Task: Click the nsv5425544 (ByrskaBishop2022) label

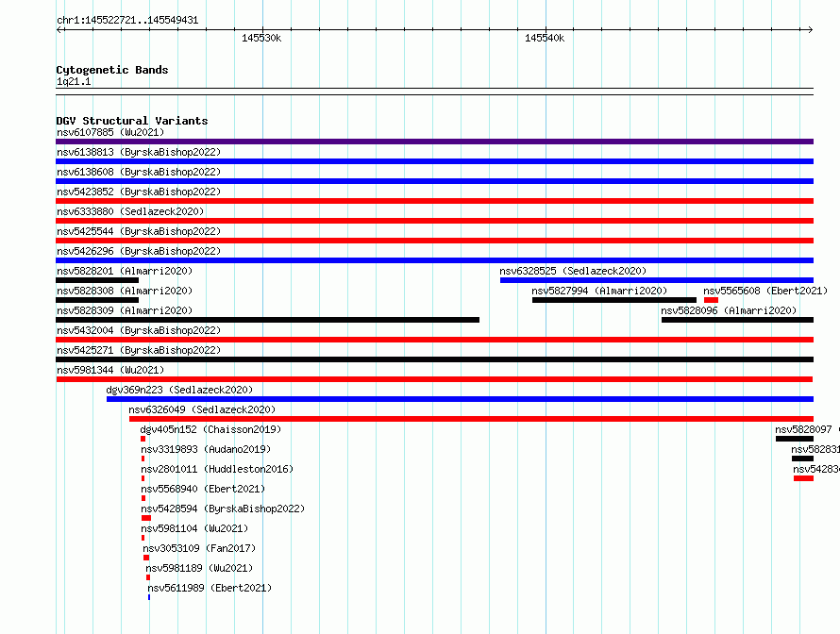Action: point(139,231)
